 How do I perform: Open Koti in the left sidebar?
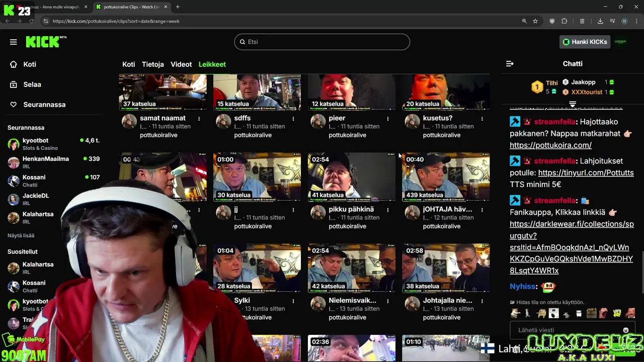tap(29, 64)
